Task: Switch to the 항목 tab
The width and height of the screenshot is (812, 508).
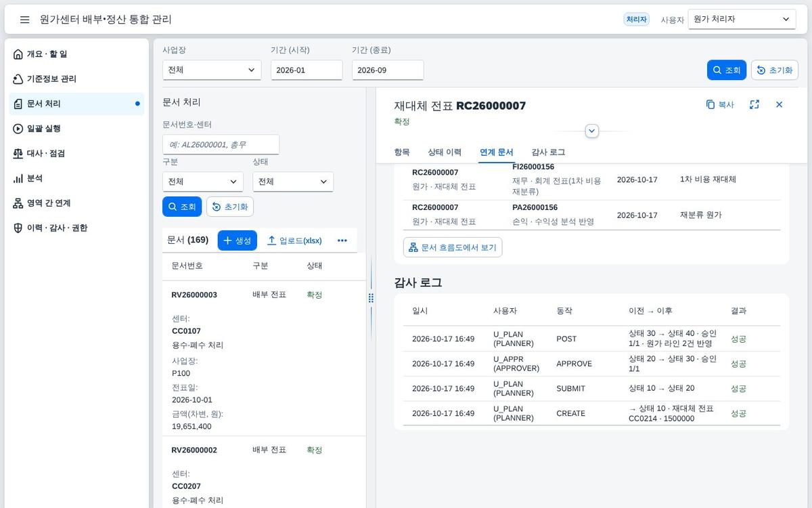Action: point(402,152)
